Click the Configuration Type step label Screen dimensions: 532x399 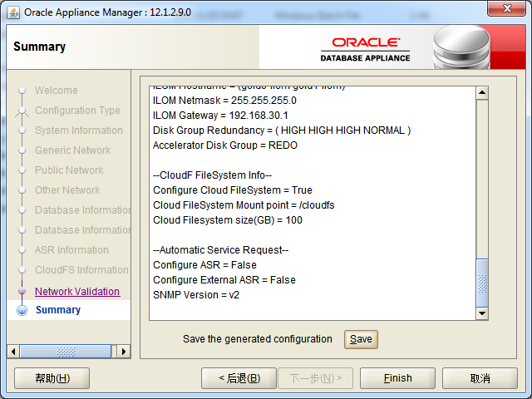click(x=77, y=111)
